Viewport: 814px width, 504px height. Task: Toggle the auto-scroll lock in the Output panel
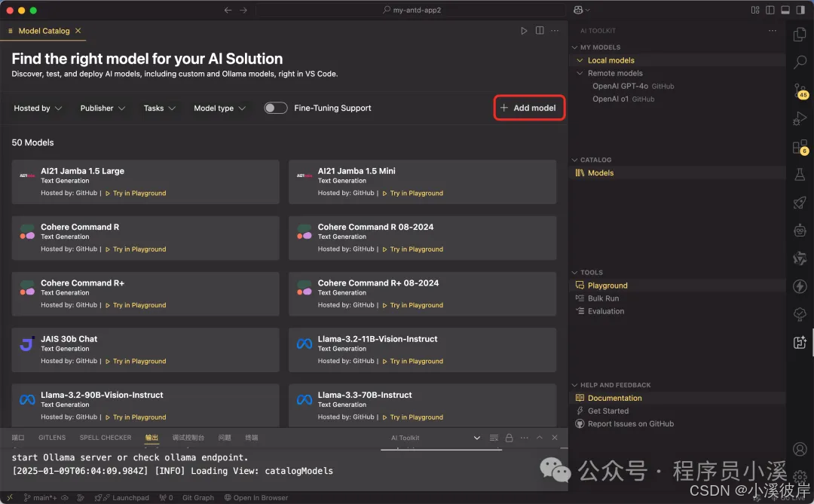click(x=509, y=437)
